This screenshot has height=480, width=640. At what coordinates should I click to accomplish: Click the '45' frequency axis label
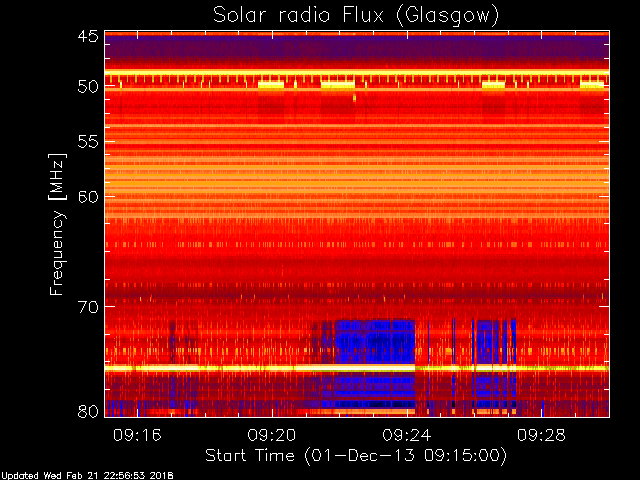click(x=88, y=36)
